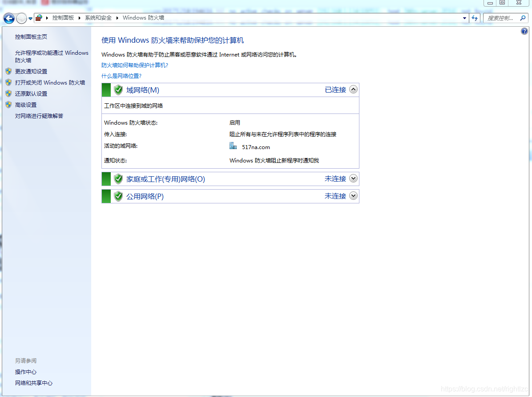Click the shield icon beside 高级设置
The height and width of the screenshot is (397, 532).
coord(8,105)
